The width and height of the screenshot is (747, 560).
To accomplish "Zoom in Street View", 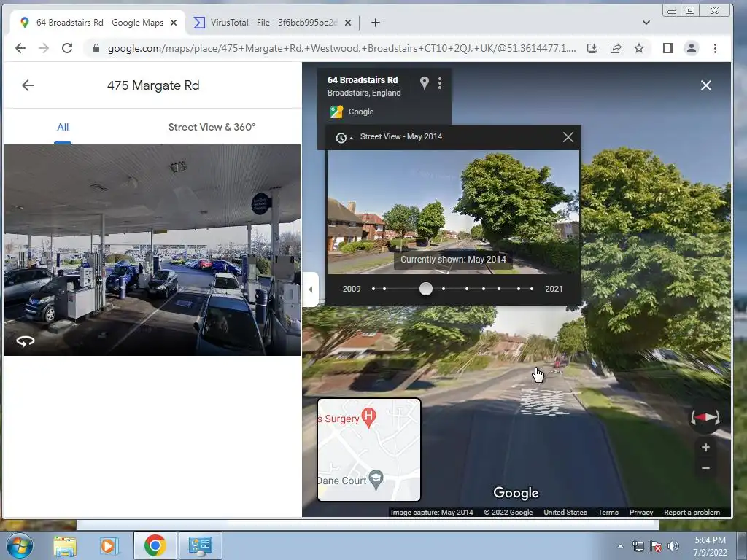I will pyautogui.click(x=705, y=447).
